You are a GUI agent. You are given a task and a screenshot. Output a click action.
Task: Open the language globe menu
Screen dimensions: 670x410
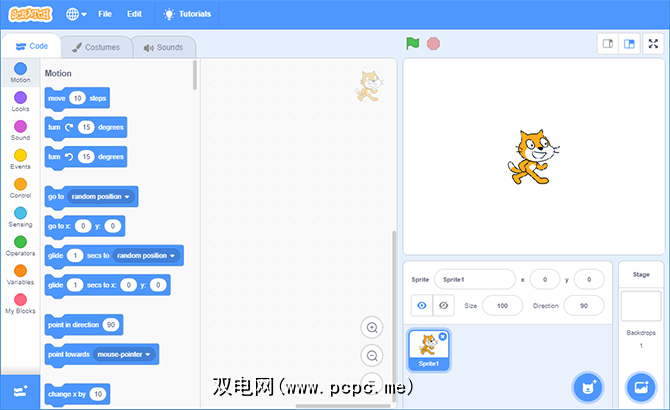[76, 14]
